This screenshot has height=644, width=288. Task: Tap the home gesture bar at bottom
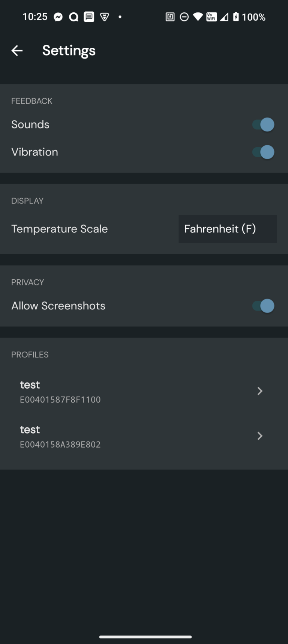[x=145, y=637]
